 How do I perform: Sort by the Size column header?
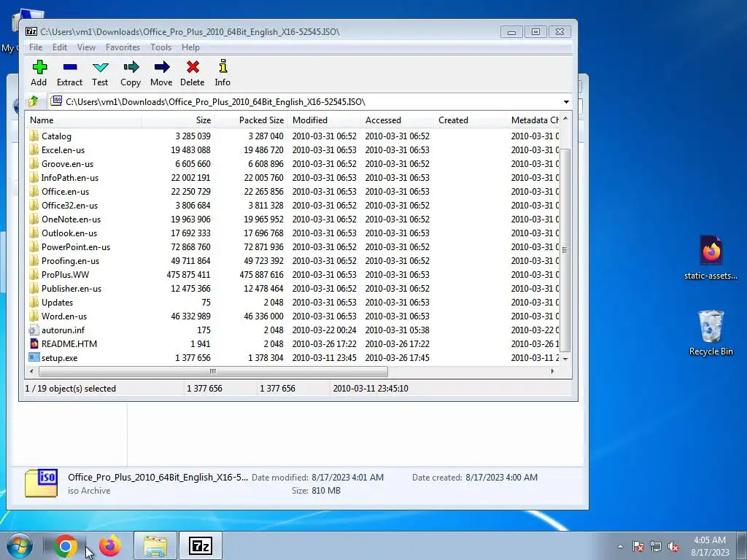(x=179, y=120)
